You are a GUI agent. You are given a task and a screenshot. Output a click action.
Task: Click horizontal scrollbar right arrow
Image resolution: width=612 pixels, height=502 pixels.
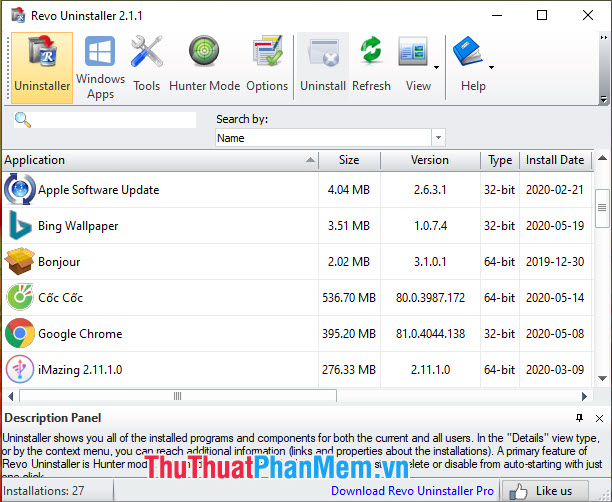point(584,396)
